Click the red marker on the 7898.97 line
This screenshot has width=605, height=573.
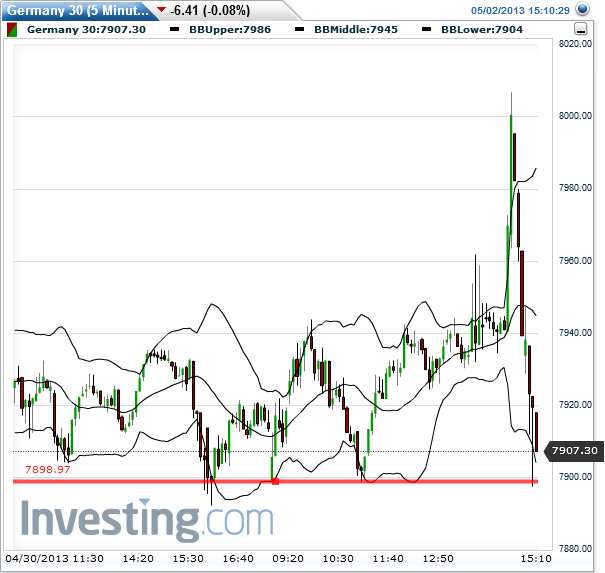pos(275,481)
